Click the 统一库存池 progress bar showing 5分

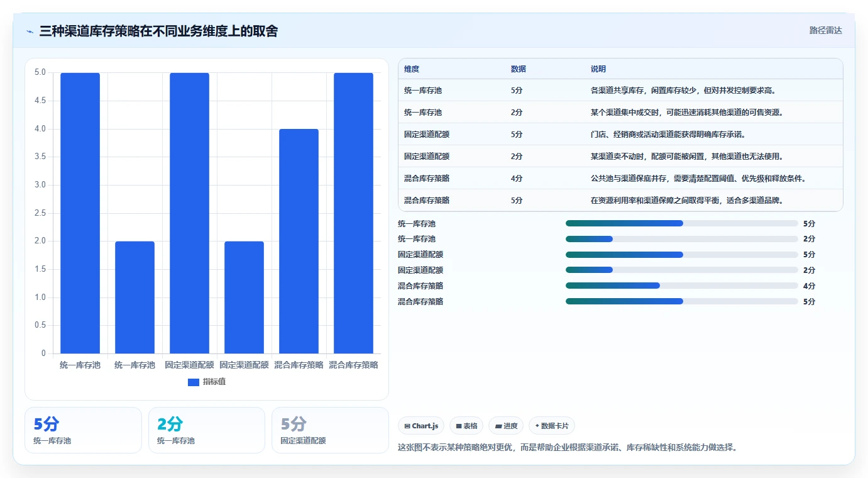681,223
